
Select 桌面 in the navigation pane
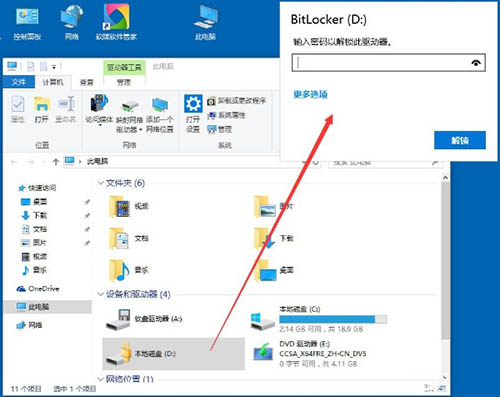coord(34,202)
